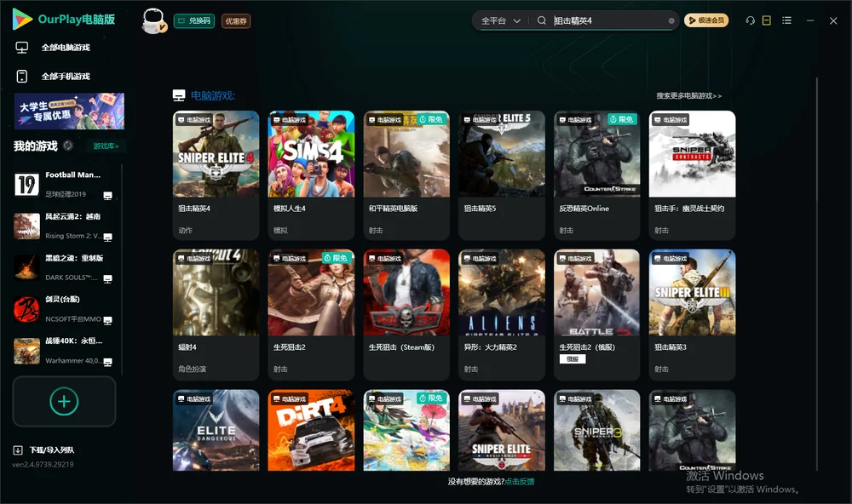Open the 模拟人生4 game card

(311, 175)
